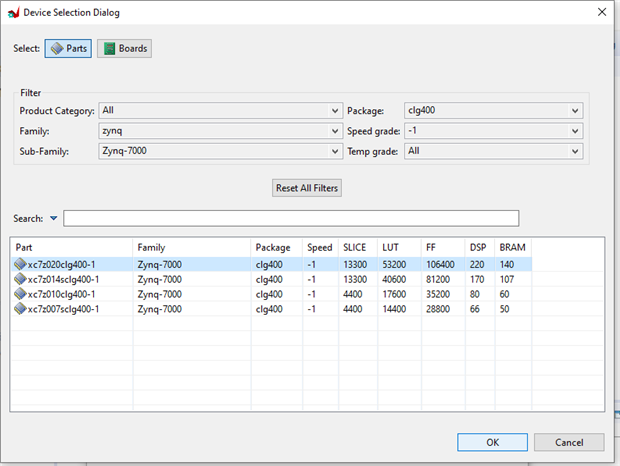Expand the Package dropdown showing clg400
The width and height of the screenshot is (620, 466).
point(492,111)
